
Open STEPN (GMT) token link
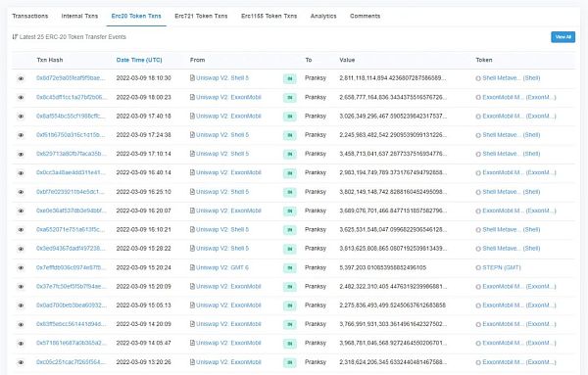point(502,268)
